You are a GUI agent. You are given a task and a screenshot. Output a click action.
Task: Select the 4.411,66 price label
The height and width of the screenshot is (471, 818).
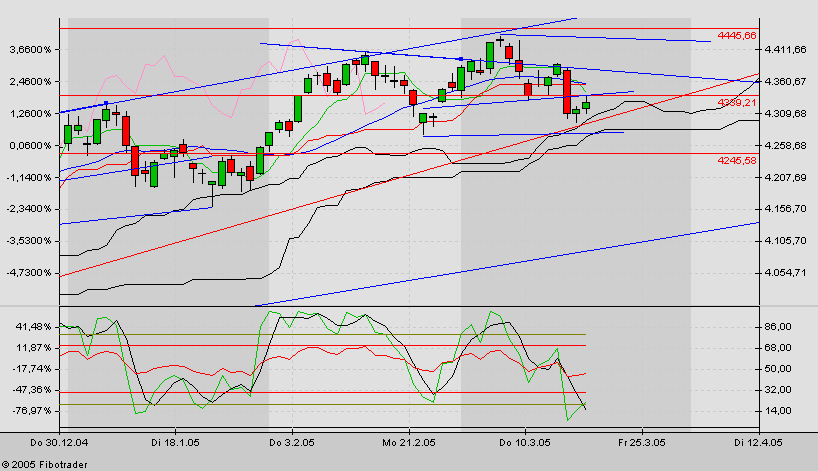(785, 50)
